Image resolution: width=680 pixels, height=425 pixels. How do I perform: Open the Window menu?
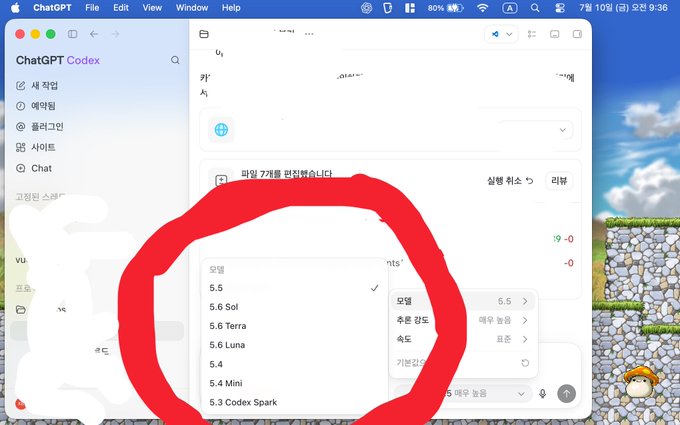(192, 8)
